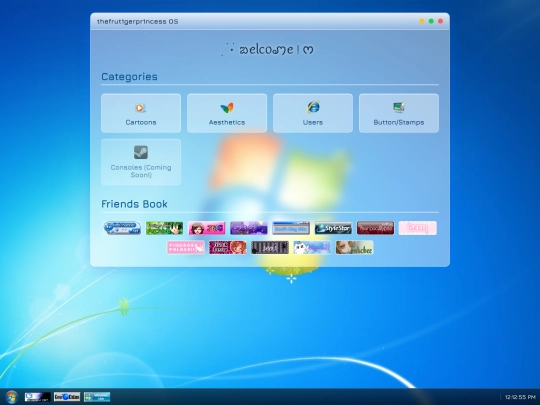Open the dark striped friend button

click(270, 247)
